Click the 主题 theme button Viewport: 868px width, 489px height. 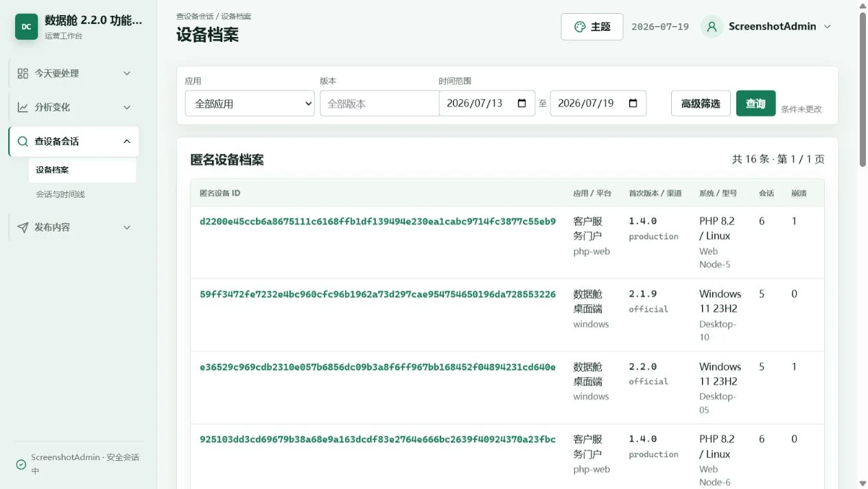point(592,27)
